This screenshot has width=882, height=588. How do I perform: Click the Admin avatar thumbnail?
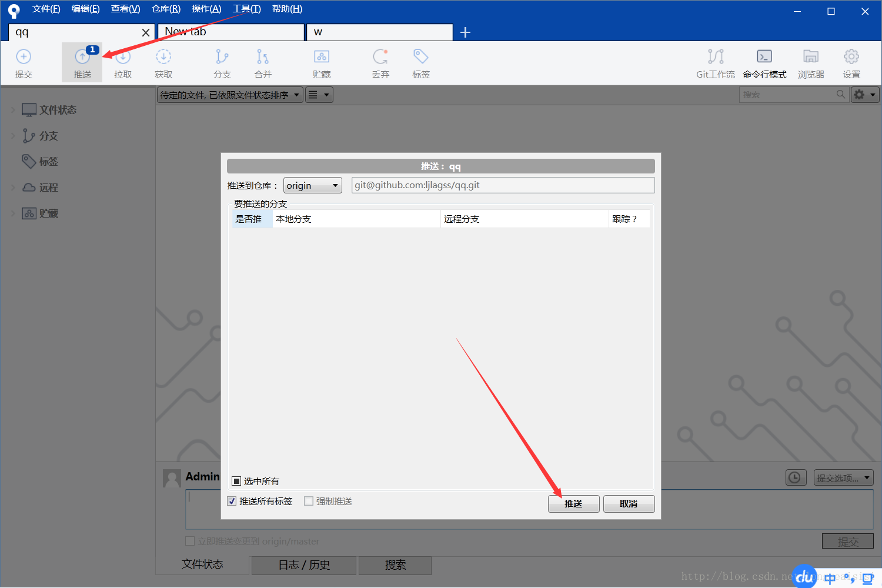(x=172, y=479)
